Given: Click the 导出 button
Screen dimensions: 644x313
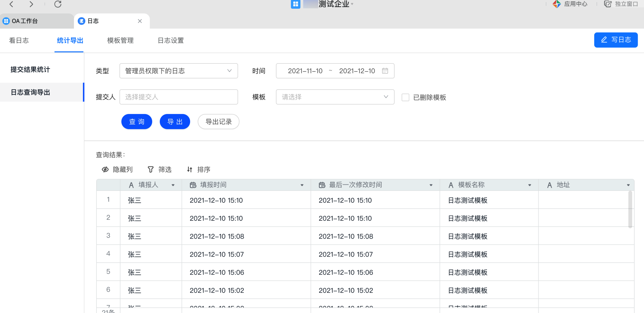Looking at the screenshot, I should point(175,122).
